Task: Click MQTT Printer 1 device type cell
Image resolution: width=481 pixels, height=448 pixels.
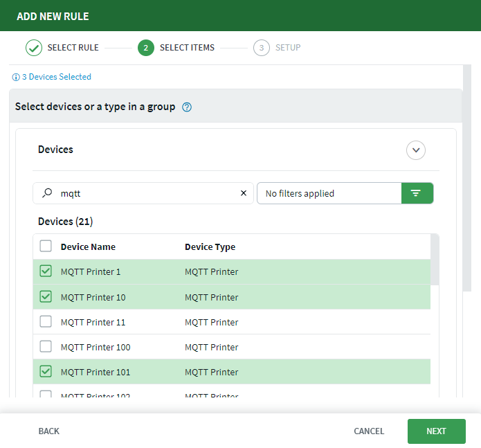Action: pyautogui.click(x=211, y=272)
